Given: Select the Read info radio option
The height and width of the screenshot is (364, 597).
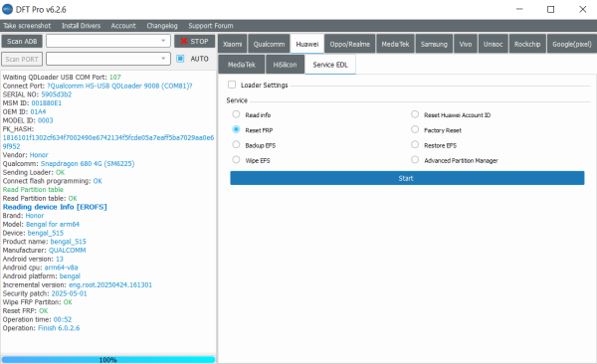Looking at the screenshot, I should tap(236, 114).
